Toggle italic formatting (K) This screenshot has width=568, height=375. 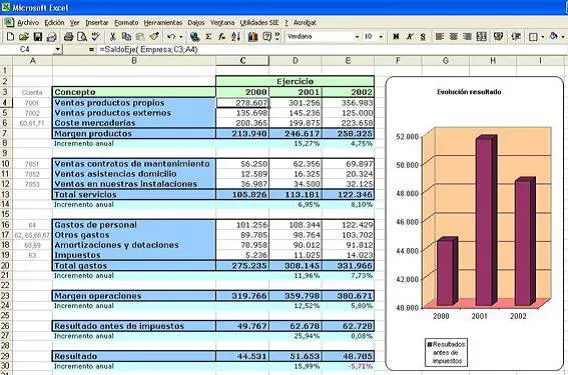(x=410, y=37)
